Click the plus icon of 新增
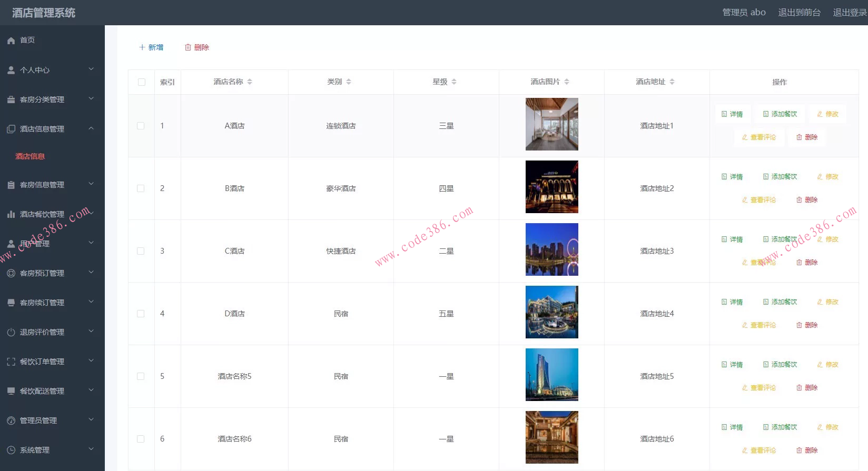 (x=142, y=47)
